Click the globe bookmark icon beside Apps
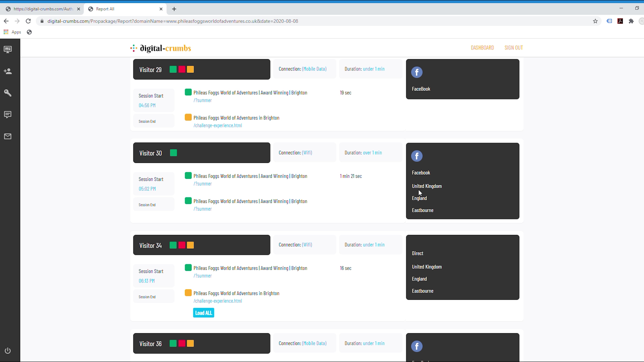The image size is (644, 362). tap(29, 32)
